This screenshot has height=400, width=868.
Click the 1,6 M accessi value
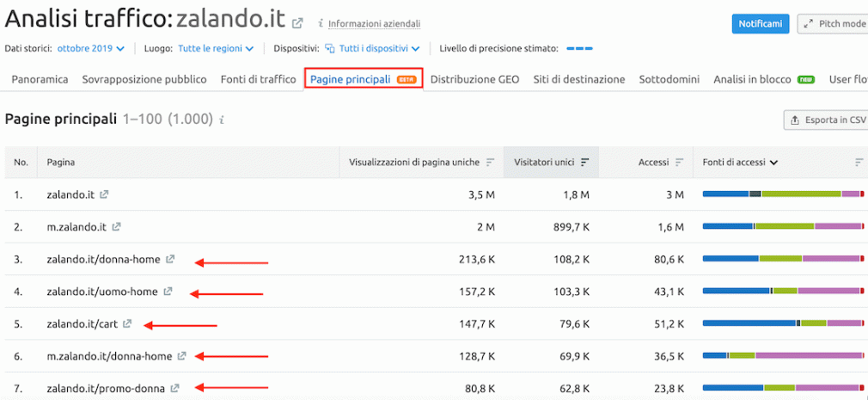pos(671,226)
